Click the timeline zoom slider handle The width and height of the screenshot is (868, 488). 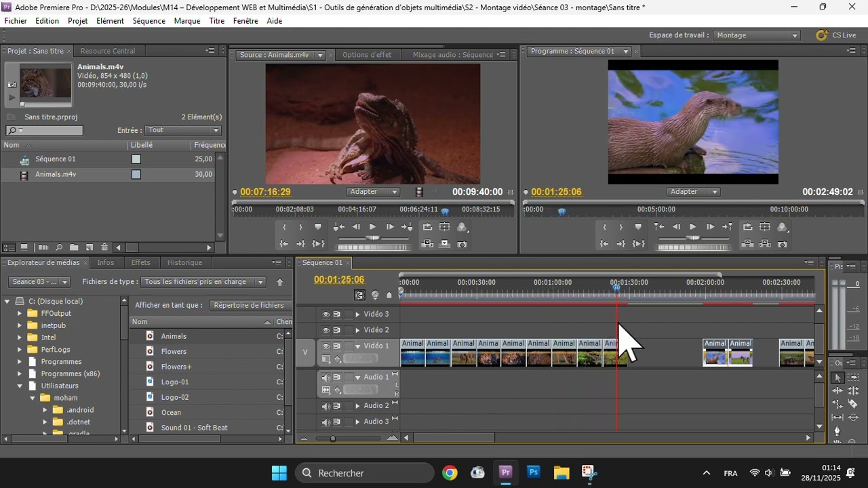point(333,439)
